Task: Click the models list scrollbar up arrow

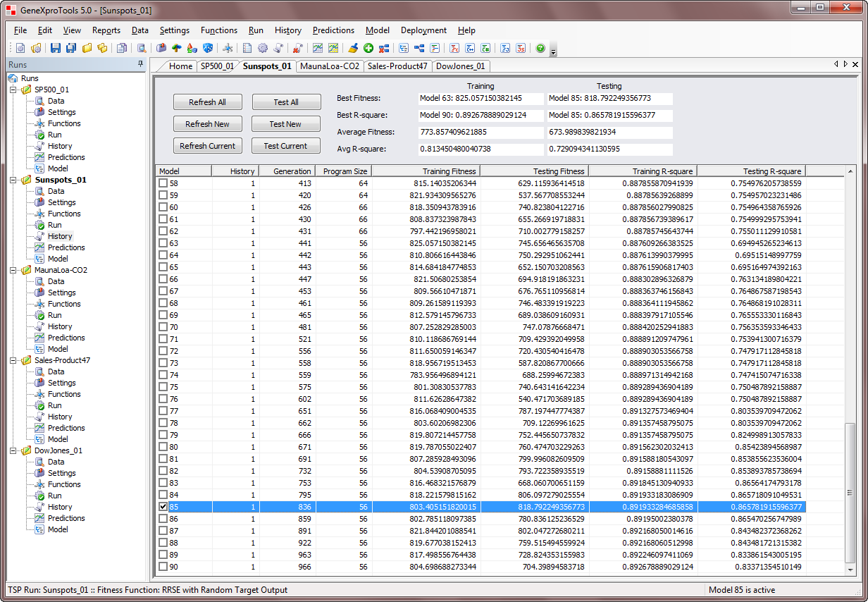Action: 851,171
